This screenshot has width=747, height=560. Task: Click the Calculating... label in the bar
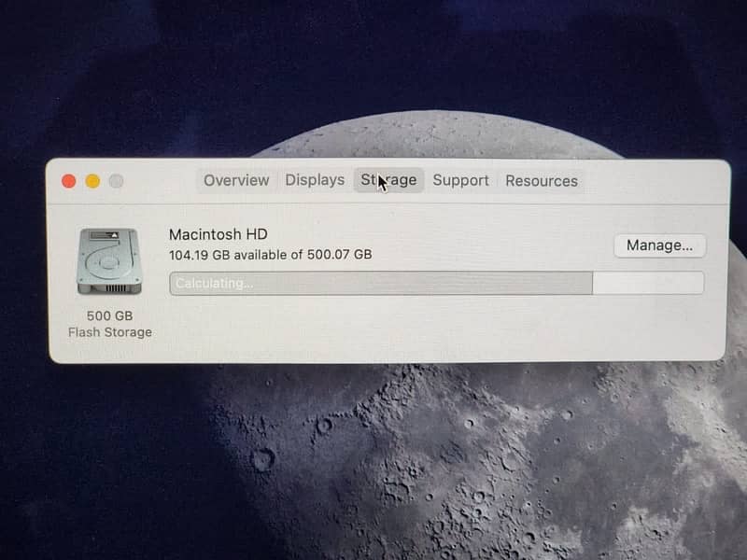(x=214, y=283)
